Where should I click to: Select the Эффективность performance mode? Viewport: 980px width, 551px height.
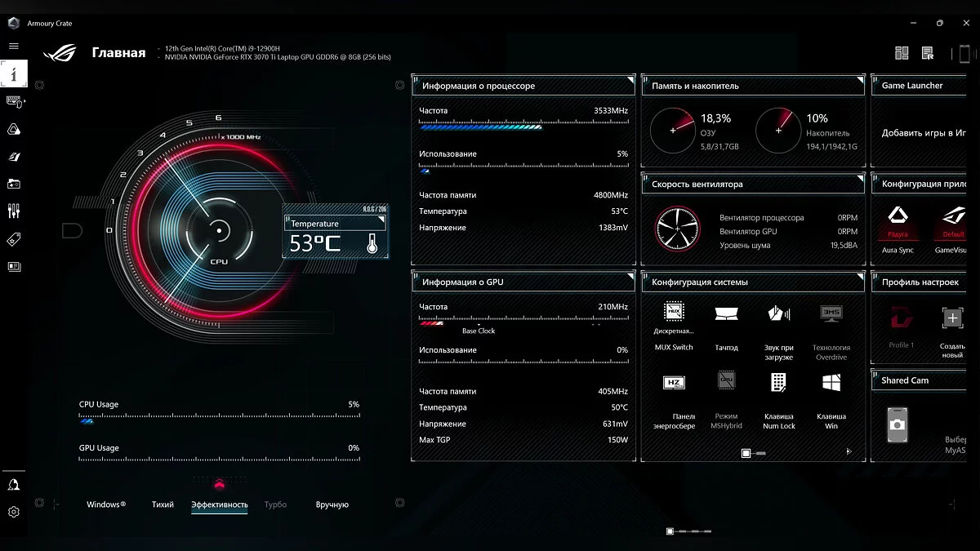220,504
